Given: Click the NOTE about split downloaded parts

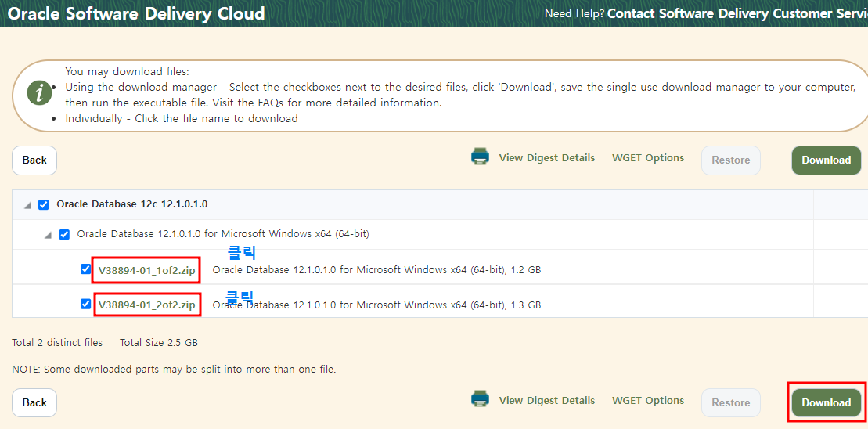Looking at the screenshot, I should [174, 369].
